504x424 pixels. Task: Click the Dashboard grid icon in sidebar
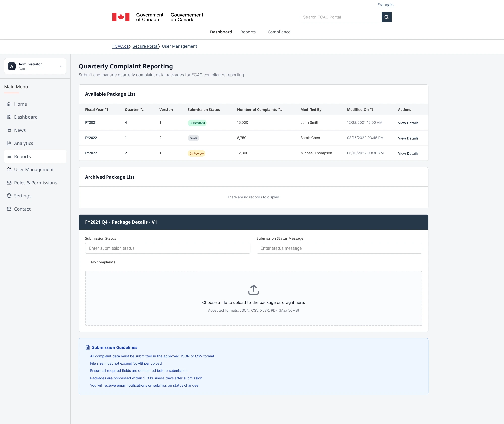(x=9, y=117)
